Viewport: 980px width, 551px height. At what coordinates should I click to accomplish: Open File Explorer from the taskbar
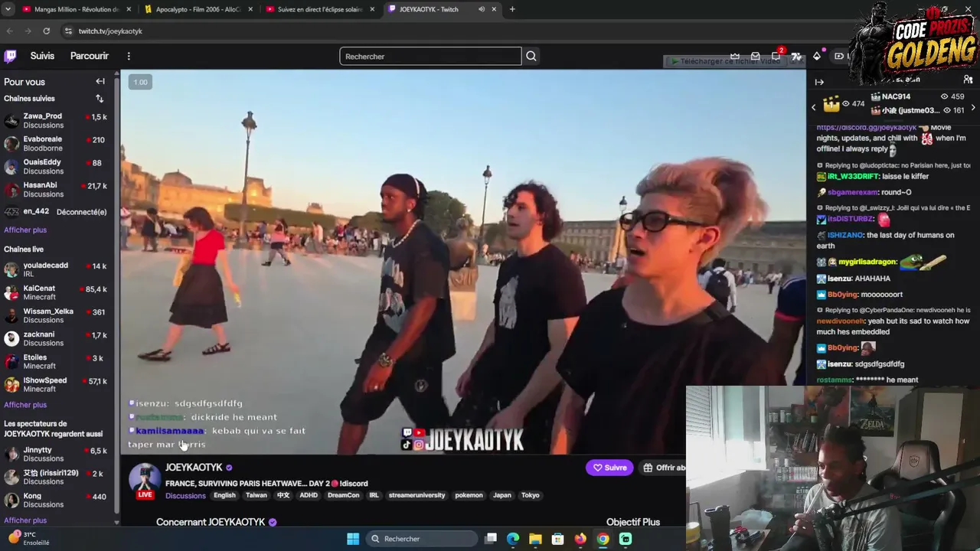[535, 539]
